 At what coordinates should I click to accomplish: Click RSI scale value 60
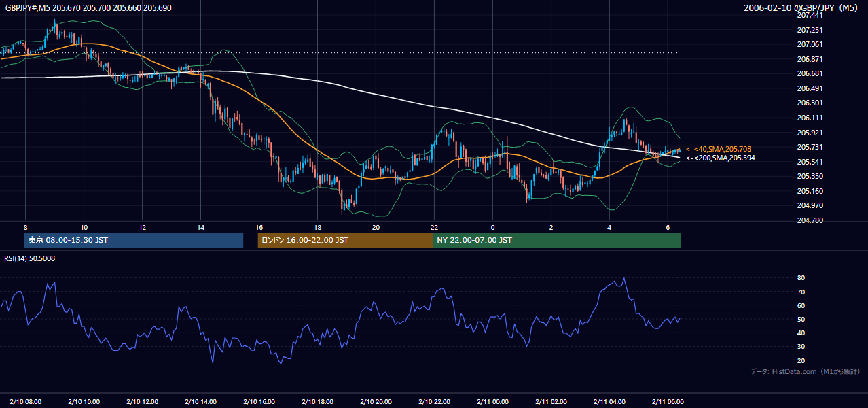801,305
